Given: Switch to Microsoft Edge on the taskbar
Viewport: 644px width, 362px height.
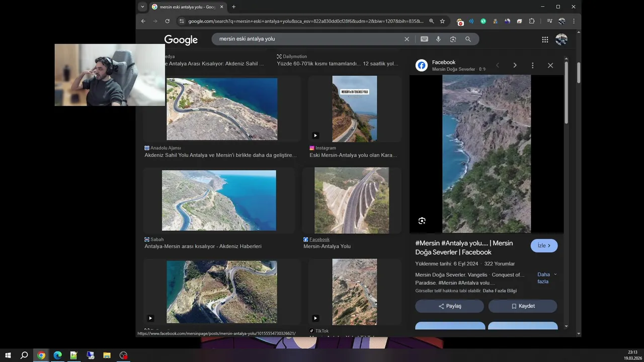Looking at the screenshot, I should click(57, 355).
